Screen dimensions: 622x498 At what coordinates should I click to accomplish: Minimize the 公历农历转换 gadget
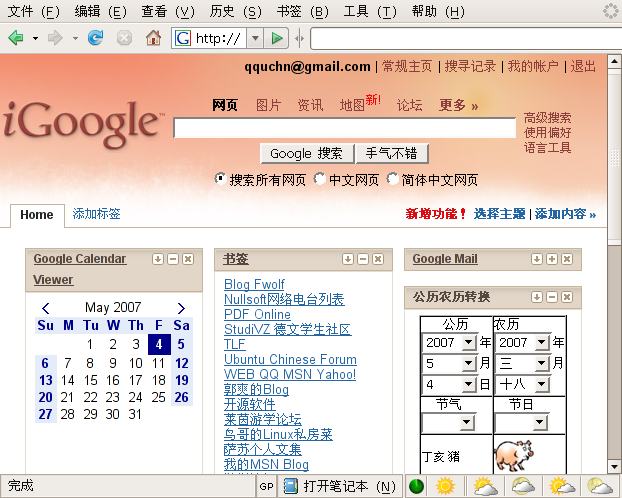[x=552, y=297]
